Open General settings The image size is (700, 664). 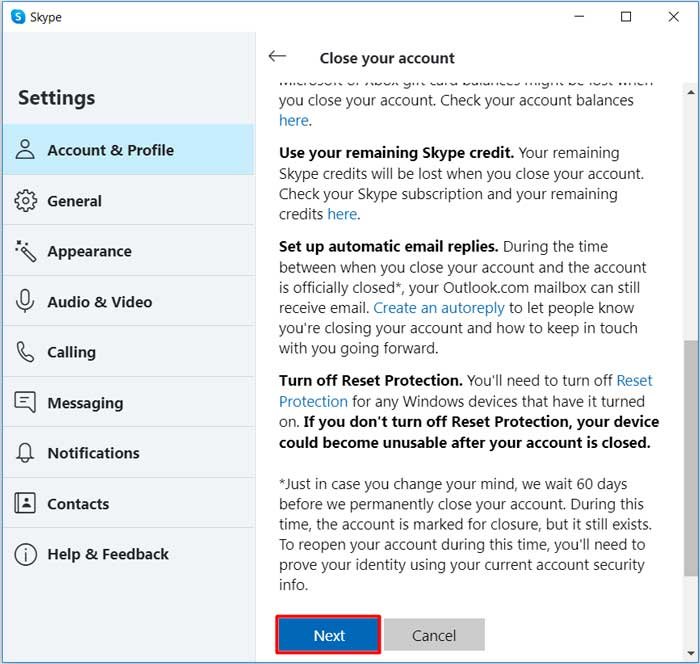click(129, 200)
